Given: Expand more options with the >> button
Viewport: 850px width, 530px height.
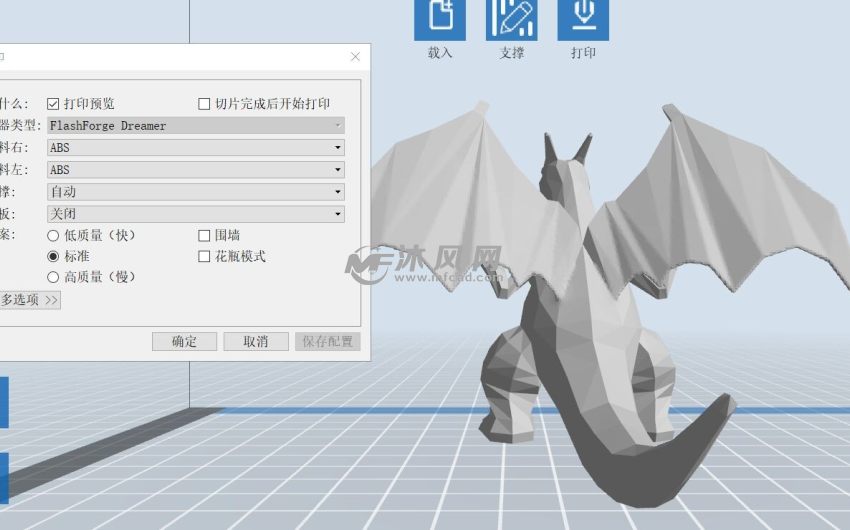Looking at the screenshot, I should 30,300.
